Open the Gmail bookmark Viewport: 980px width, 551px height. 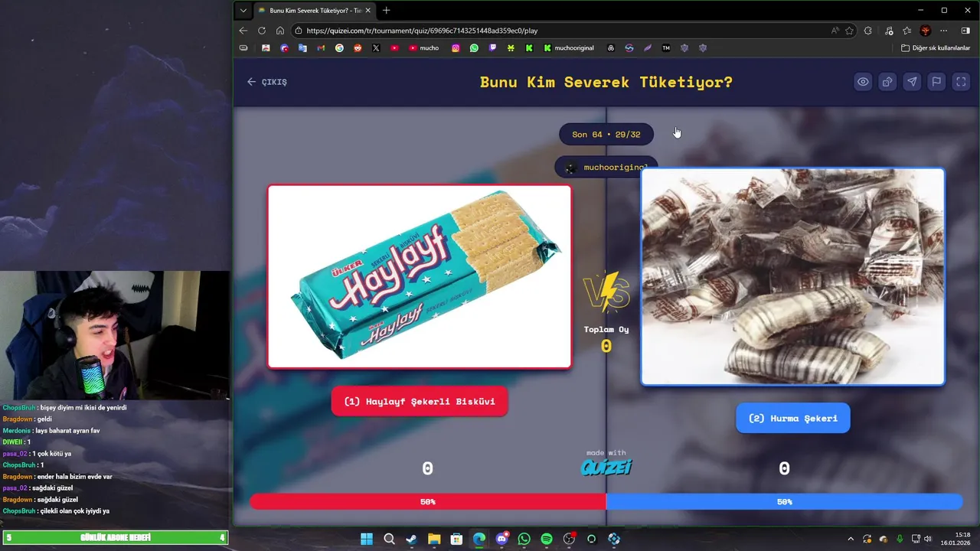click(321, 47)
